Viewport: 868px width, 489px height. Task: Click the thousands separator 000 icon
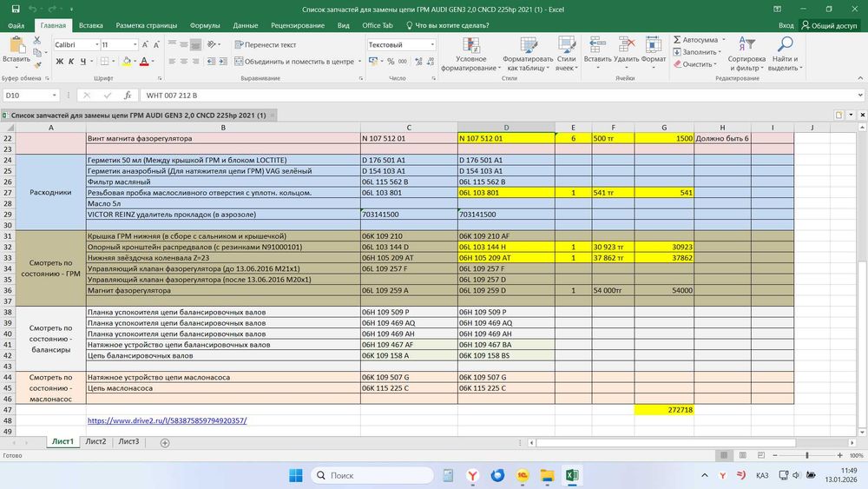click(403, 62)
